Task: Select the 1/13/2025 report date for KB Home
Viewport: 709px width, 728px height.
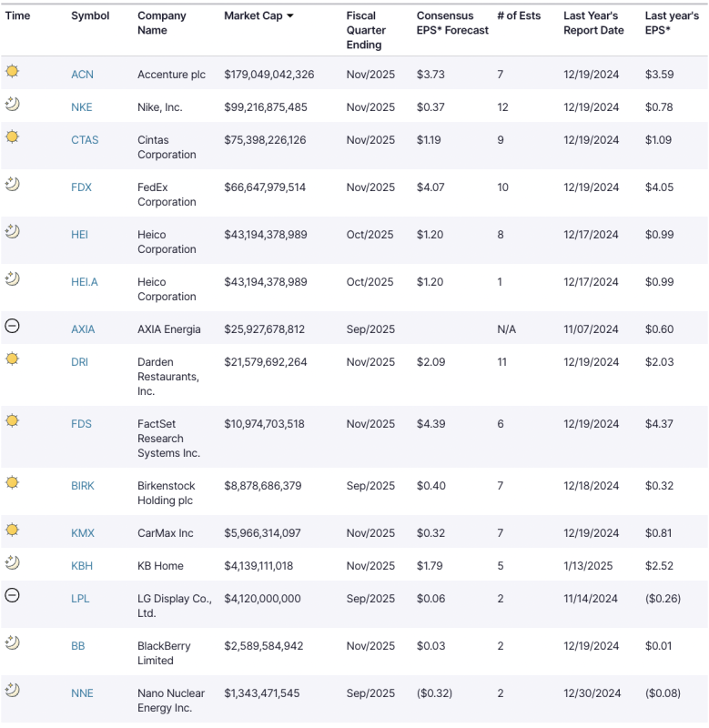Action: pyautogui.click(x=588, y=566)
